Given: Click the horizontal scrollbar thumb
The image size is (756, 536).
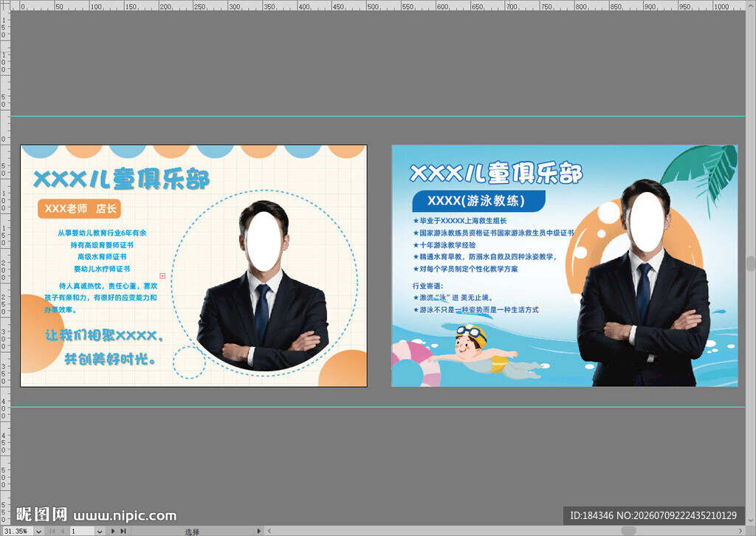Looking at the screenshot, I should coord(628,531).
